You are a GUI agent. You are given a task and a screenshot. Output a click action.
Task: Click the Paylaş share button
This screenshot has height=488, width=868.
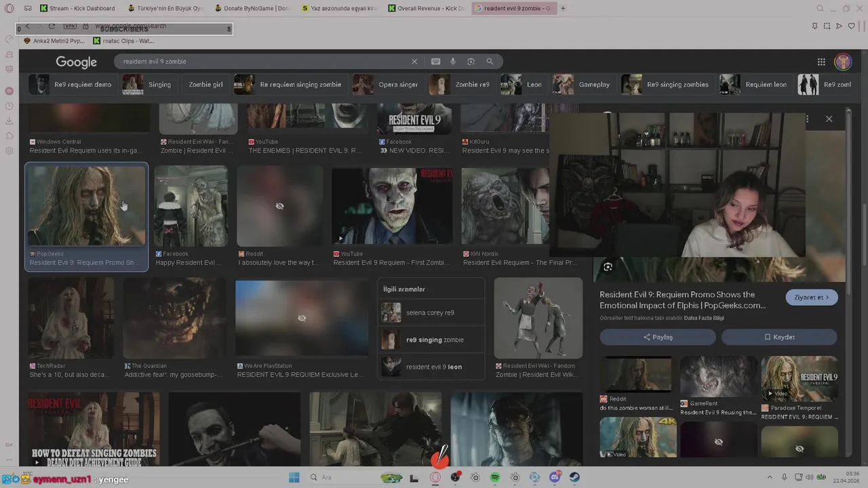pyautogui.click(x=658, y=337)
